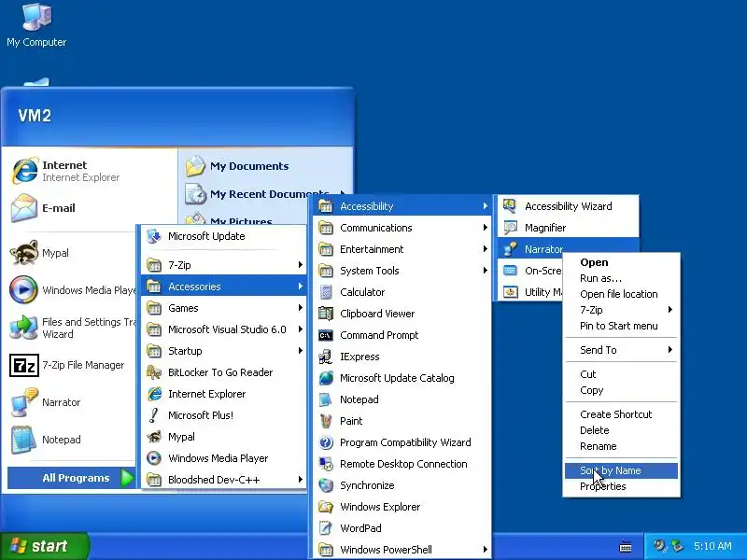The width and height of the screenshot is (747, 560).
Task: Expand the 7-Zip context menu entry
Action: tap(621, 310)
